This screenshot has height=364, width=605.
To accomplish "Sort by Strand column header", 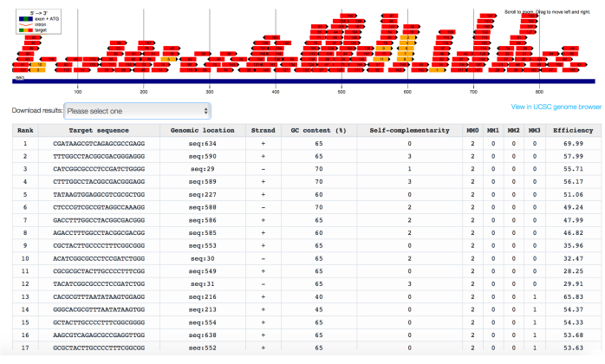I will (x=263, y=131).
